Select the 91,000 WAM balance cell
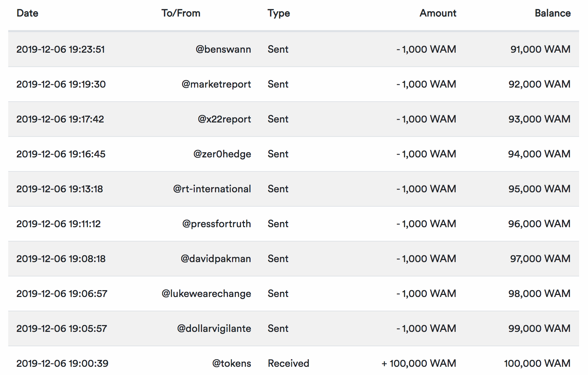The image size is (588, 375). click(x=540, y=49)
